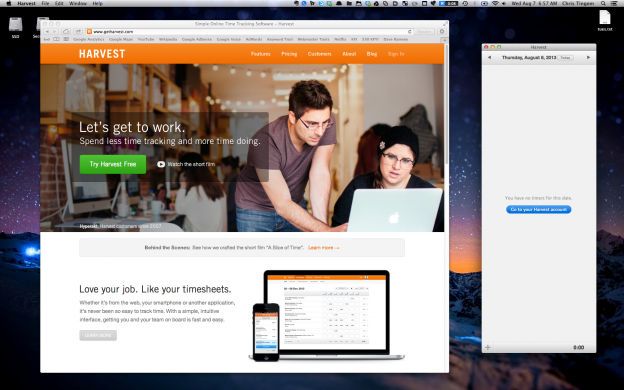Jump to Today in Harvest timer
Screen dimensions: 624x390
click(x=565, y=58)
